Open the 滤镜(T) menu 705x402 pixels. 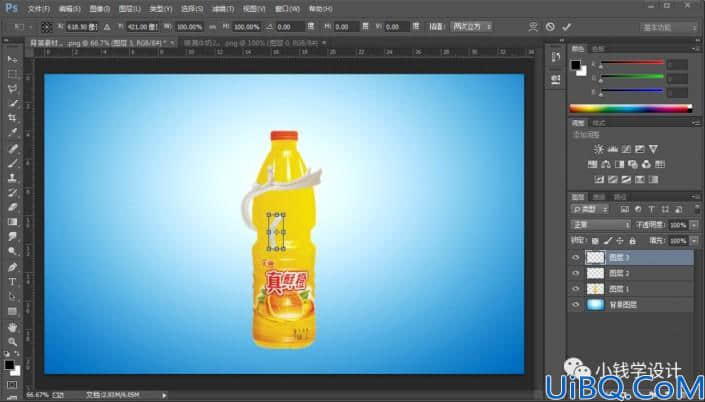pos(223,9)
